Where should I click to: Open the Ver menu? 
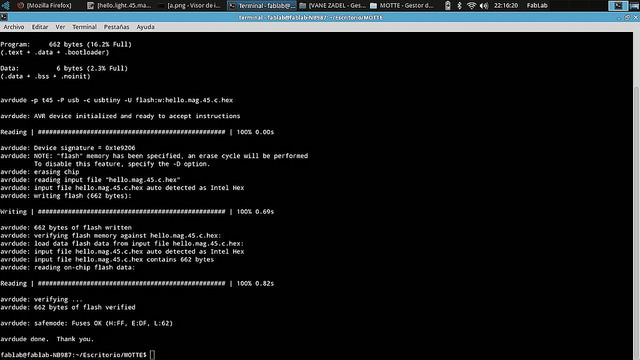60,27
